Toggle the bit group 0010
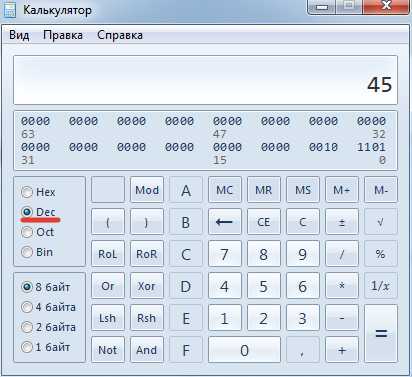Image resolution: width=412 pixels, height=377 pixels. (323, 147)
